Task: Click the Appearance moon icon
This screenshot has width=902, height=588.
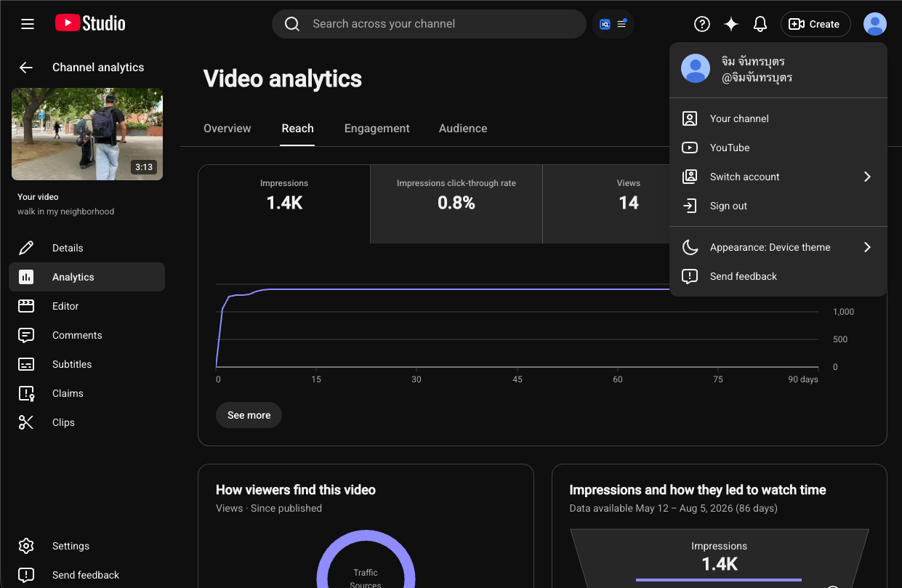Action: (690, 247)
